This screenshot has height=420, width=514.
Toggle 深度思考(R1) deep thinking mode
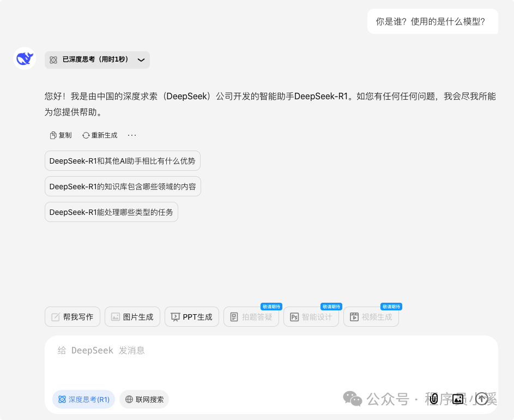[83, 399]
